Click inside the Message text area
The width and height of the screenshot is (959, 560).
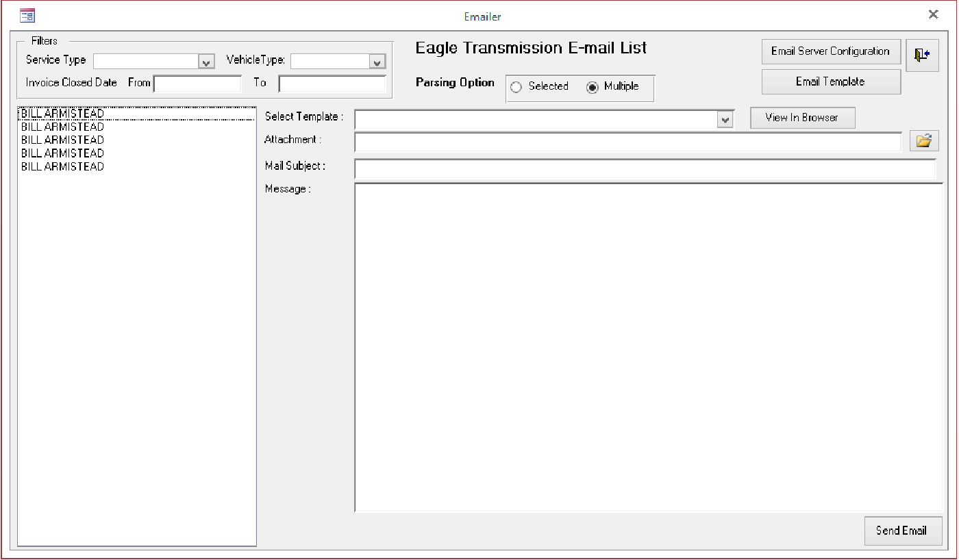tap(649, 347)
